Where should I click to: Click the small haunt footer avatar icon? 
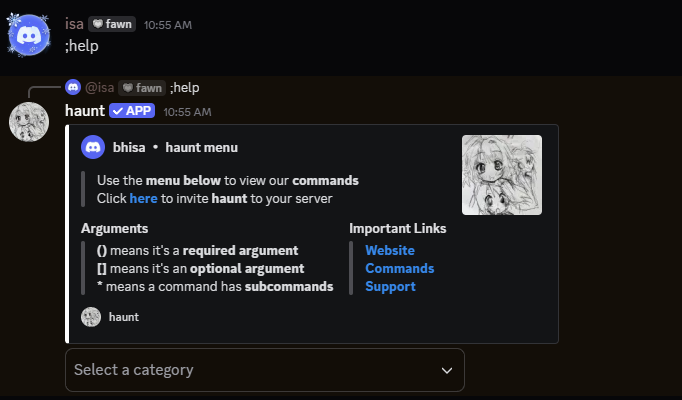click(x=91, y=317)
